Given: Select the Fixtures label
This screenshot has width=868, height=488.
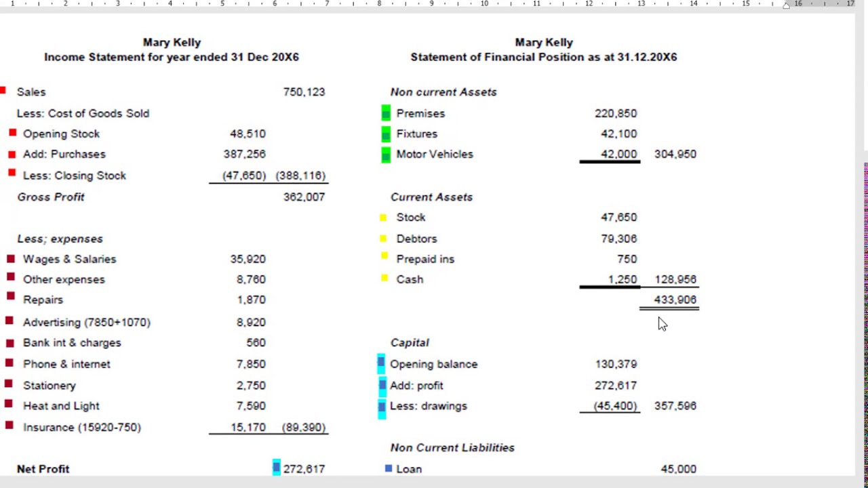Looking at the screenshot, I should point(417,134).
